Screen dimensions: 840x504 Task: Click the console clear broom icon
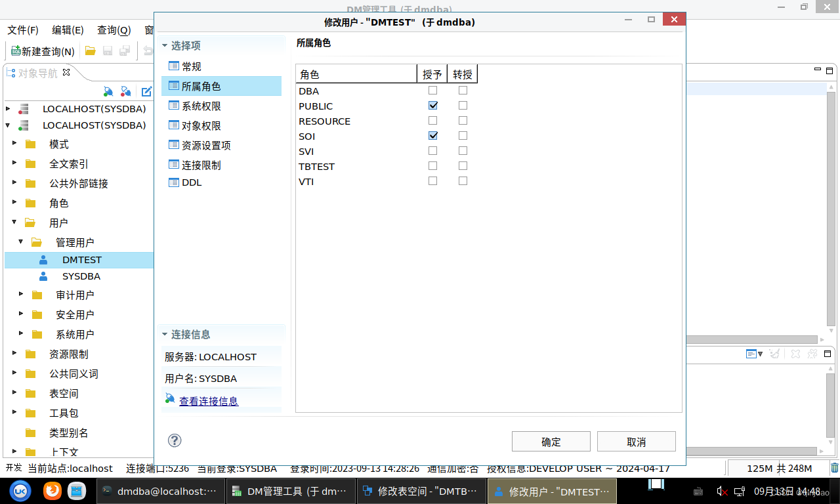(x=774, y=354)
